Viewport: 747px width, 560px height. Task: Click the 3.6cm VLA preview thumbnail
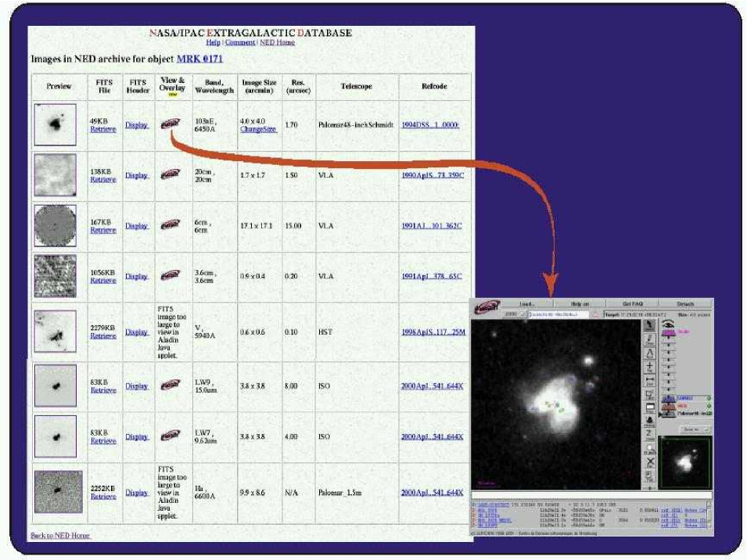tap(55, 276)
